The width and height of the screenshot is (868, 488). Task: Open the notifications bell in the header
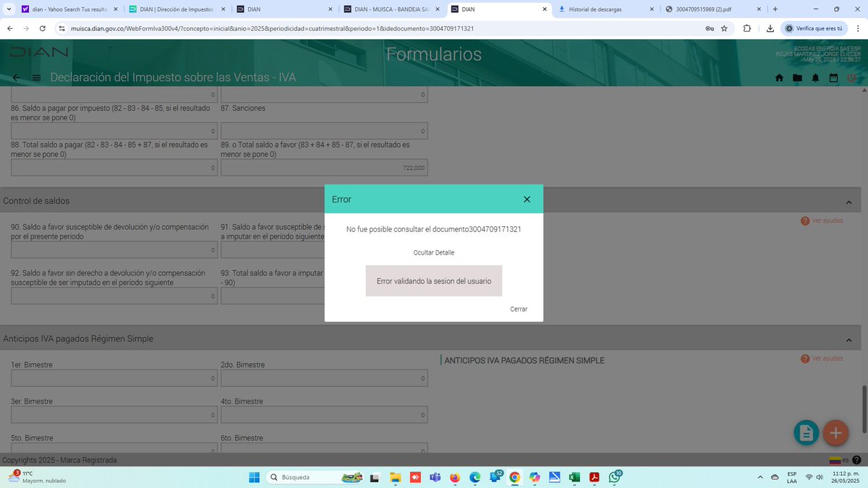815,78
